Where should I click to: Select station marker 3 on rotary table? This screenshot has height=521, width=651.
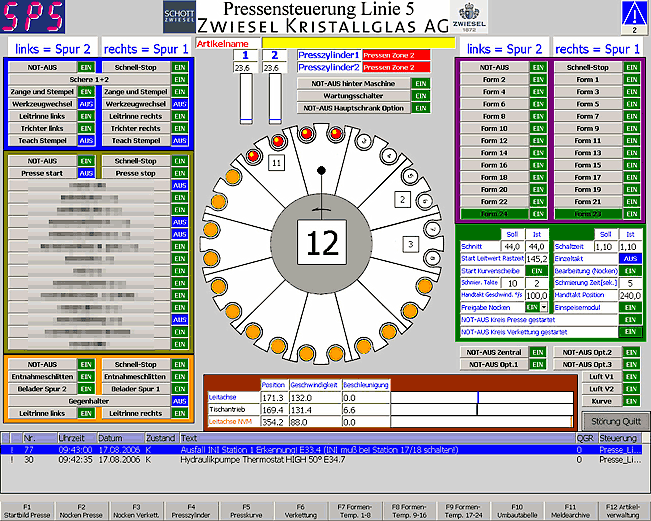(411, 244)
